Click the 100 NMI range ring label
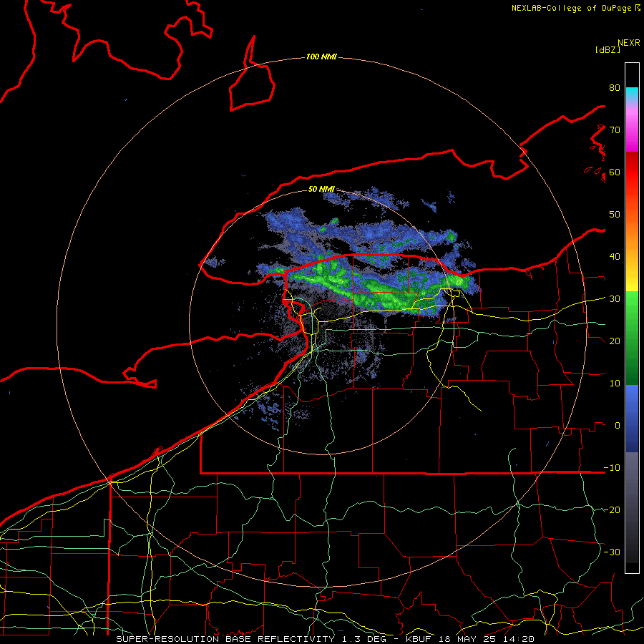Screen dimensions: 644x644 point(321,57)
